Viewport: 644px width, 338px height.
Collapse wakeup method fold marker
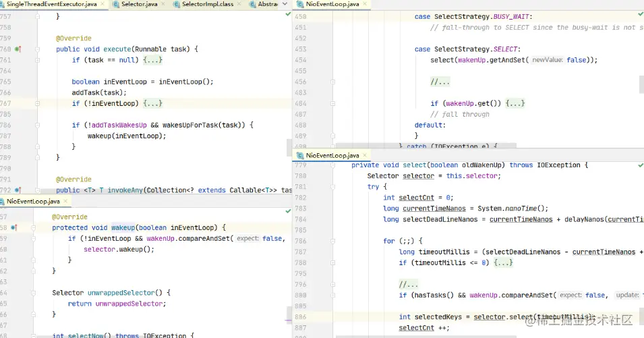(x=34, y=227)
